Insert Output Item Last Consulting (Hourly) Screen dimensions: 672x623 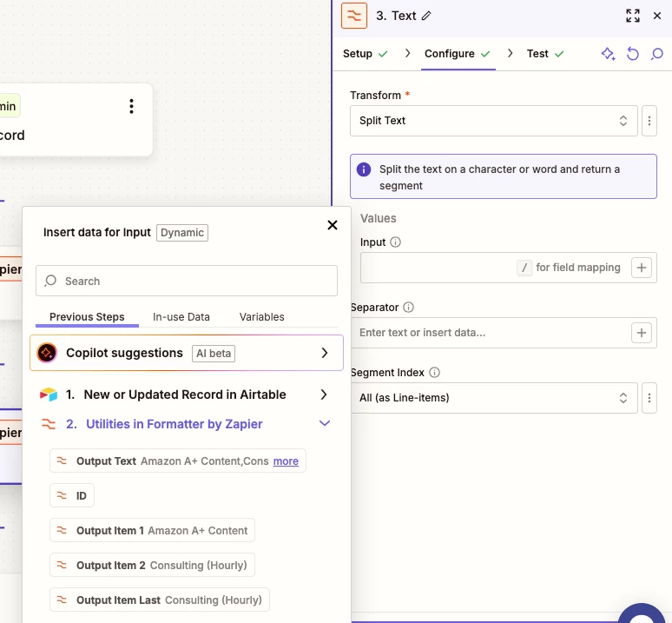(160, 600)
